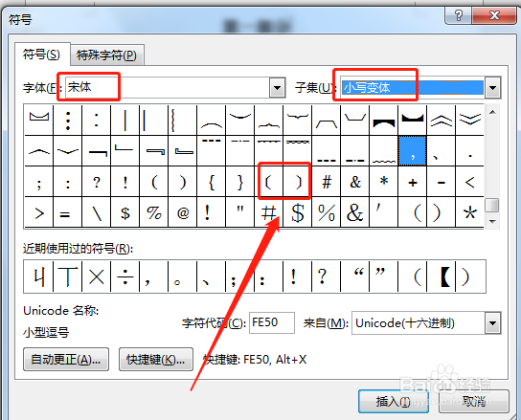Choose the small @ symbol in fourth row
The height and width of the screenshot is (420, 521).
[183, 212]
